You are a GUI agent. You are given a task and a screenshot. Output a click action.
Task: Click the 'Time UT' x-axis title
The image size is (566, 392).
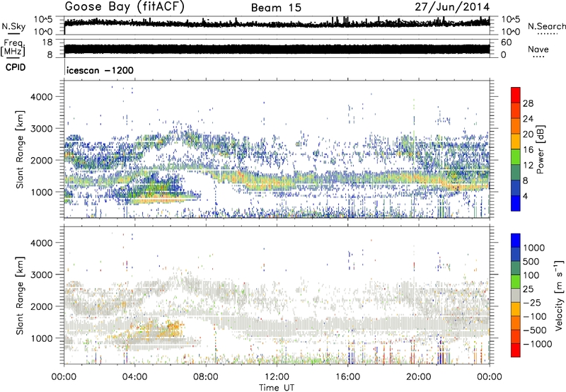coord(277,388)
